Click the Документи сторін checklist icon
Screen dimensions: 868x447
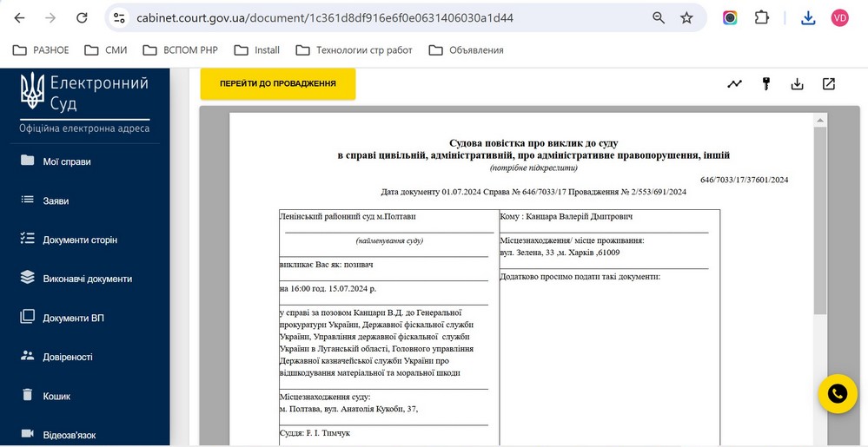tap(27, 239)
